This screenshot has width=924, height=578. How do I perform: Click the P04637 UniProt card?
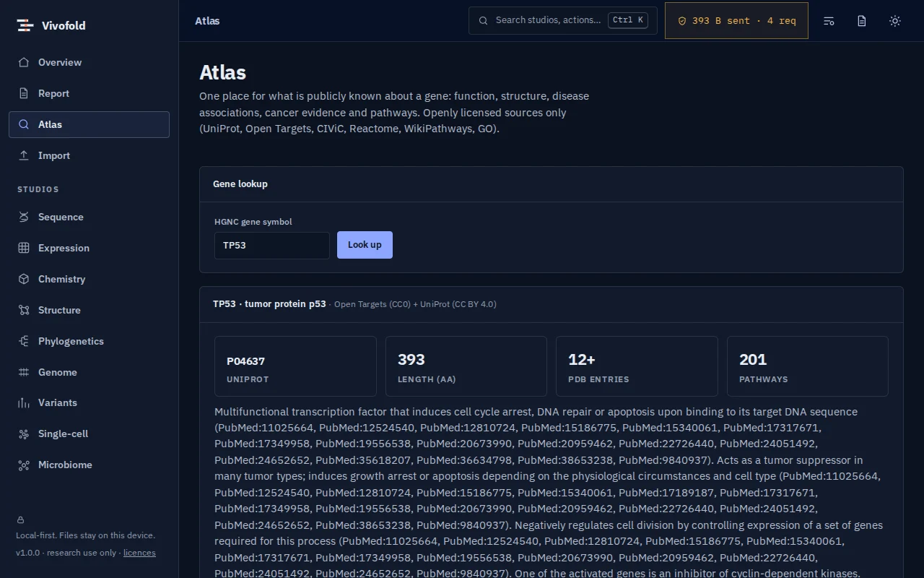[x=295, y=366]
